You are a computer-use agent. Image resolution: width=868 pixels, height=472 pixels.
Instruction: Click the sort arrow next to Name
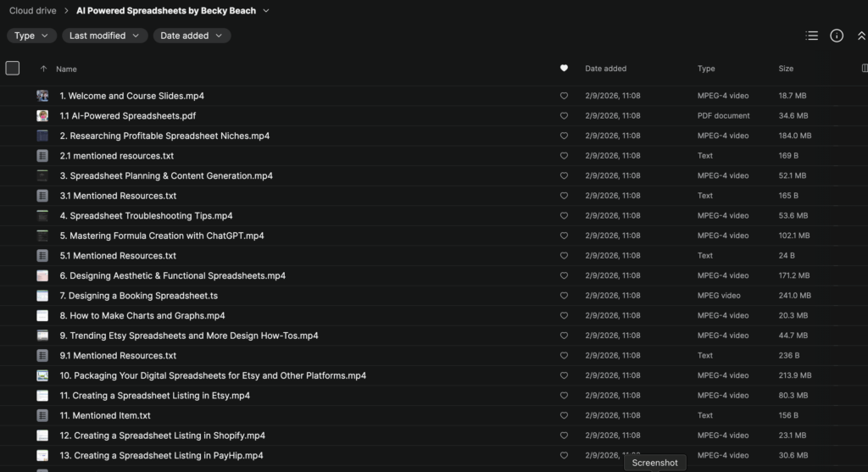click(43, 69)
